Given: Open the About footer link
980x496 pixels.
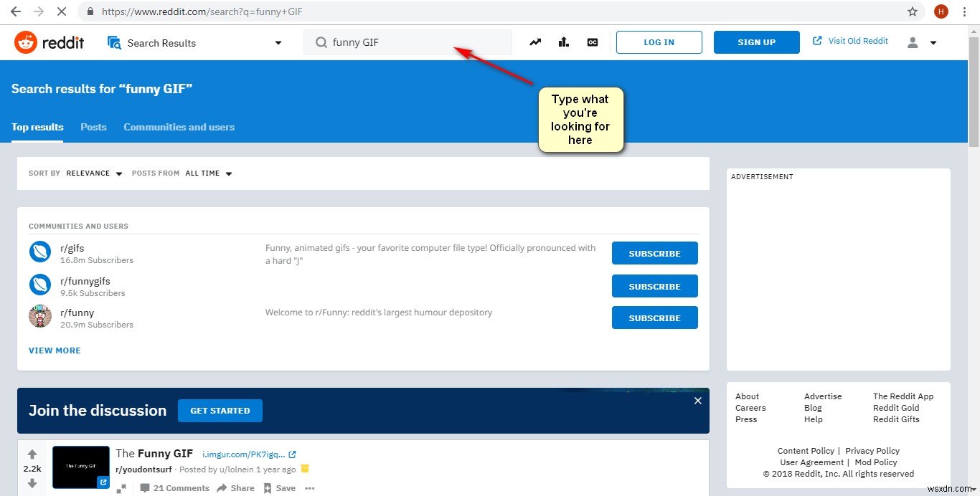Looking at the screenshot, I should pyautogui.click(x=747, y=396).
